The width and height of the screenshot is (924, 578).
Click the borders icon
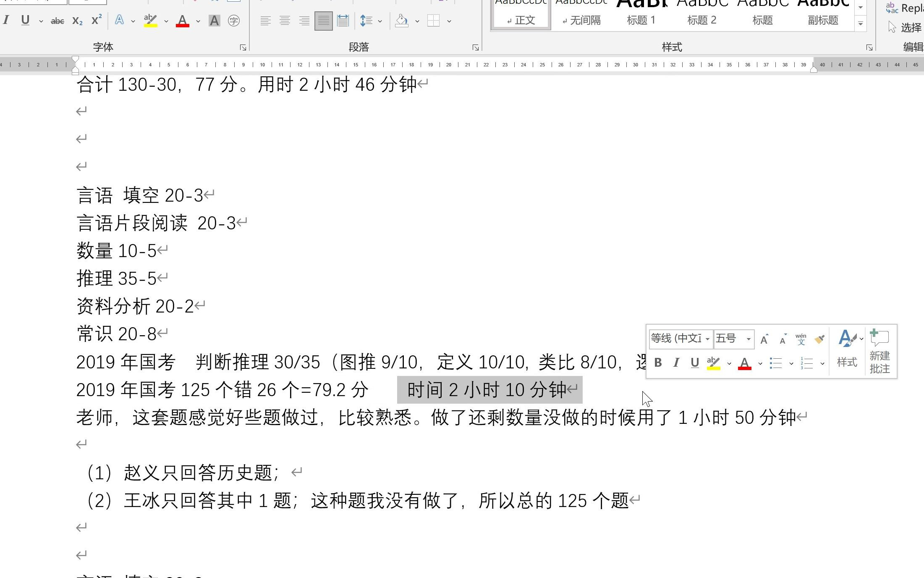click(433, 21)
